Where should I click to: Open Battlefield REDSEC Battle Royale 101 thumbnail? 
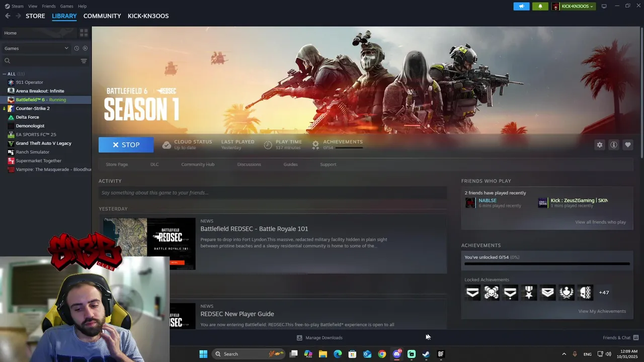tap(149, 244)
